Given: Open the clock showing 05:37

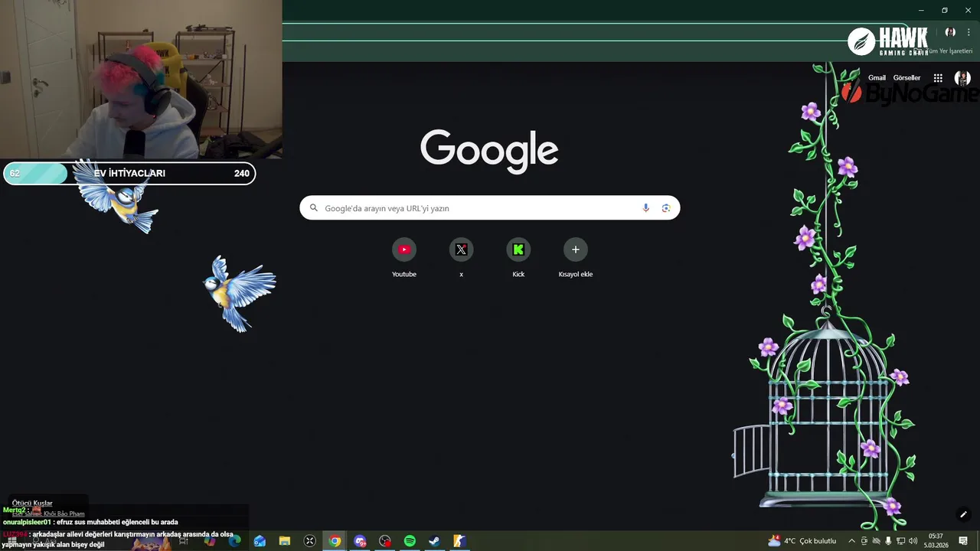Looking at the screenshot, I should click(x=936, y=541).
